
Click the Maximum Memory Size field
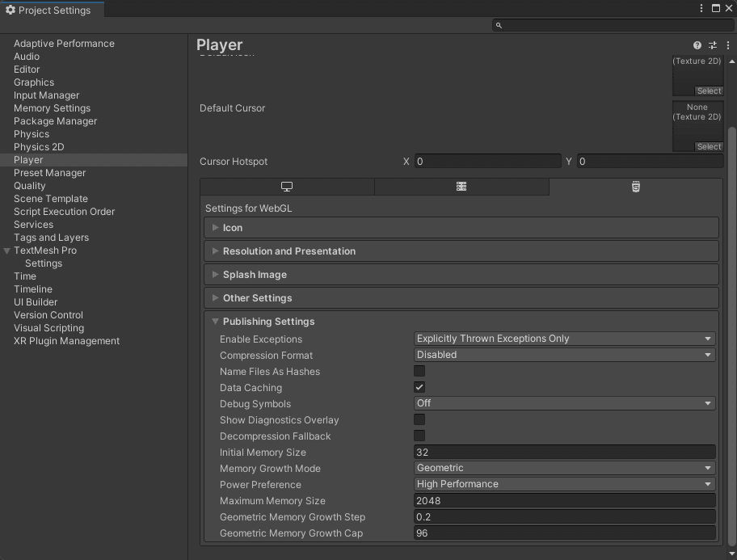point(565,501)
